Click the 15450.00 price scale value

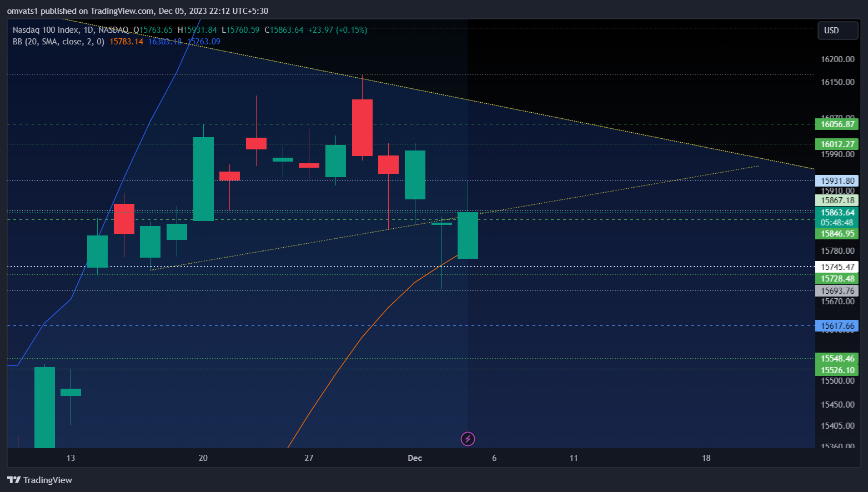pyautogui.click(x=837, y=405)
